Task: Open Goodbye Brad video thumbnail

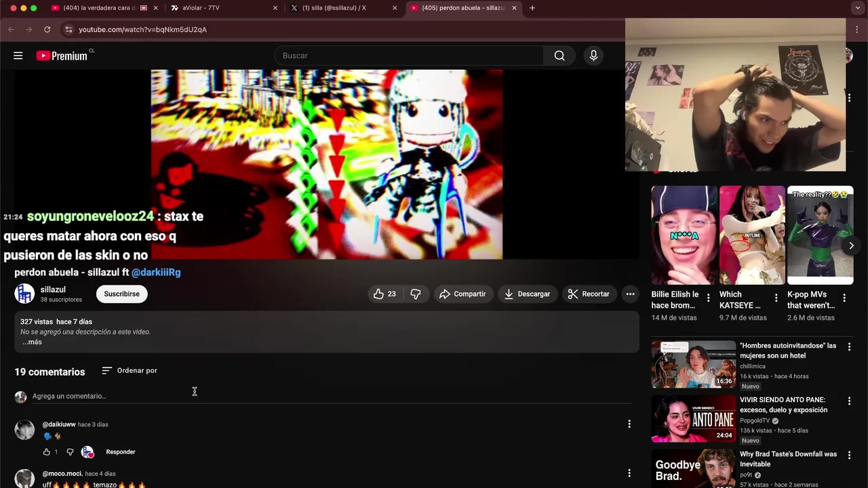Action: [694, 469]
